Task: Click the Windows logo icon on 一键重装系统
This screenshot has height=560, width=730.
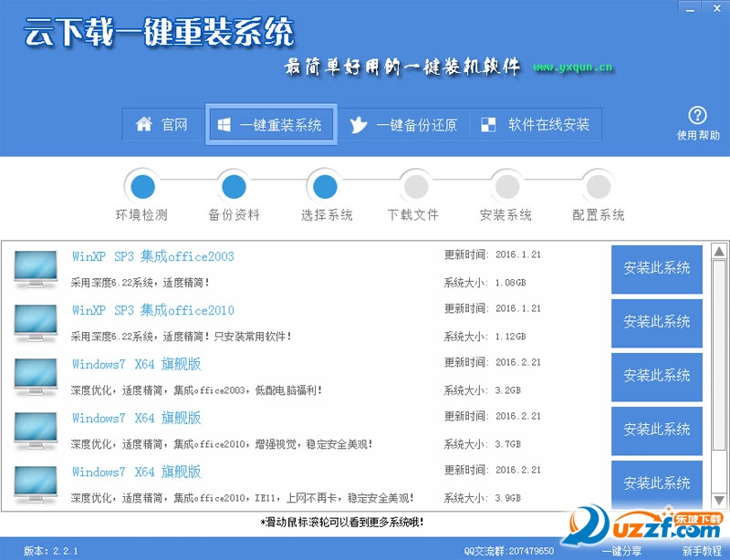Action: [x=224, y=125]
